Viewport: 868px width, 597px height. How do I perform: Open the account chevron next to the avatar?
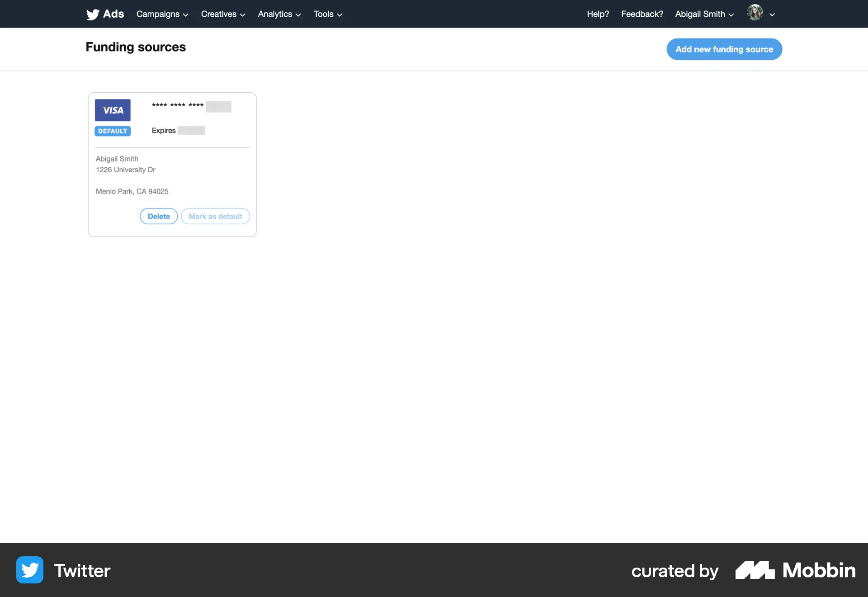[772, 14]
